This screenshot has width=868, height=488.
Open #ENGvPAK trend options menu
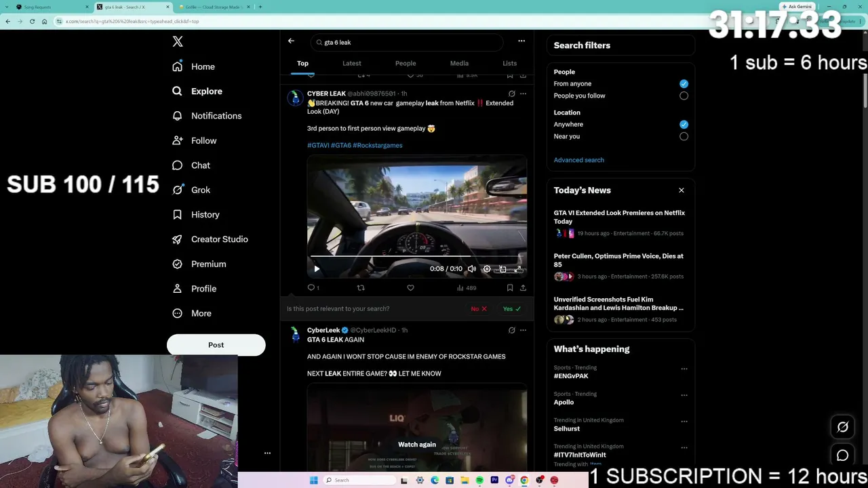684,369
